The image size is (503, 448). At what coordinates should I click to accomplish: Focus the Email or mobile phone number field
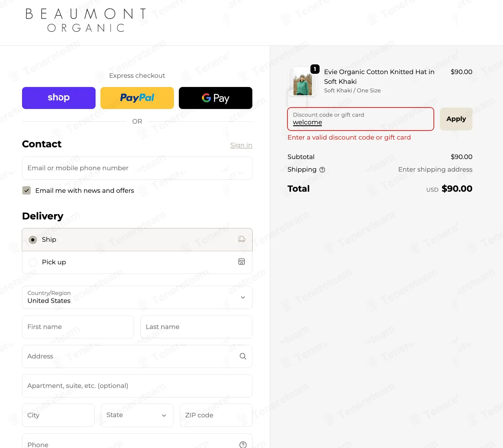click(137, 168)
